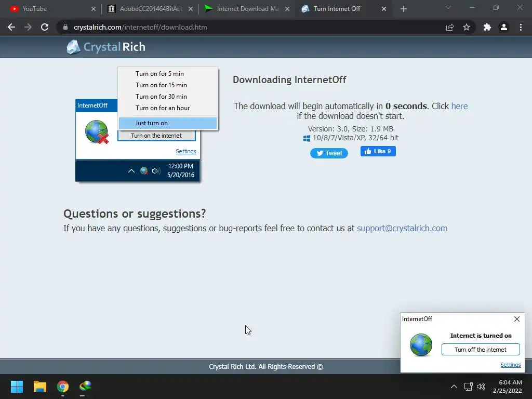Close the AdobeCC tab
Image resolution: width=532 pixels, height=399 pixels.
(x=191, y=9)
